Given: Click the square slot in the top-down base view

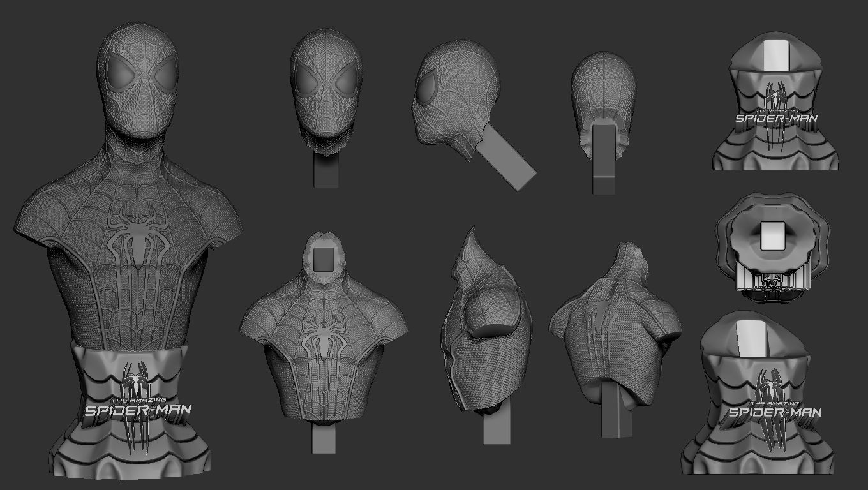Looking at the screenshot, I should point(772,235).
